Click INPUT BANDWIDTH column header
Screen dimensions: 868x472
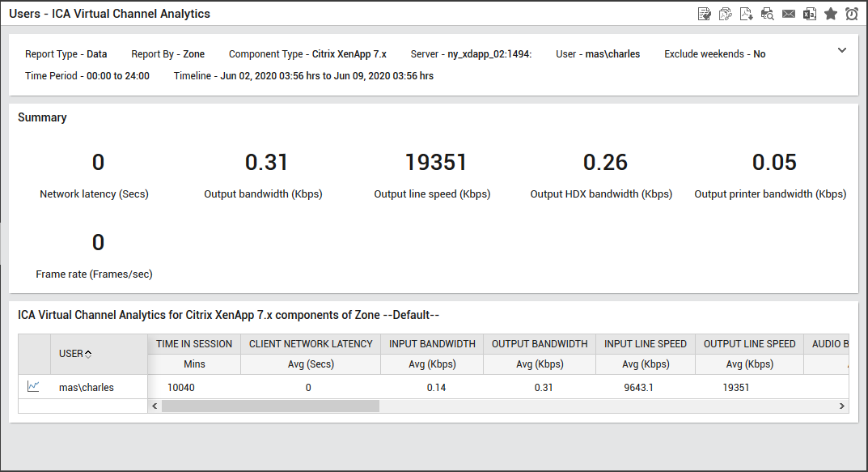coord(432,344)
